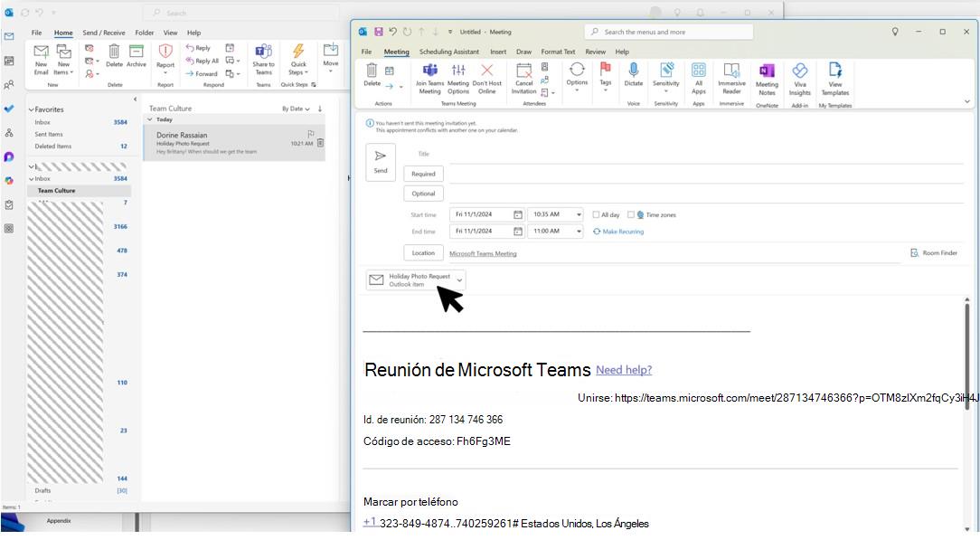The image size is (980, 540).
Task: Select Deleted Items folder in Favorites
Action: point(53,147)
